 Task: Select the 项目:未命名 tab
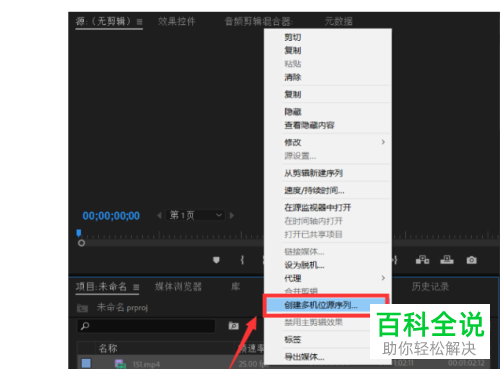(x=101, y=287)
